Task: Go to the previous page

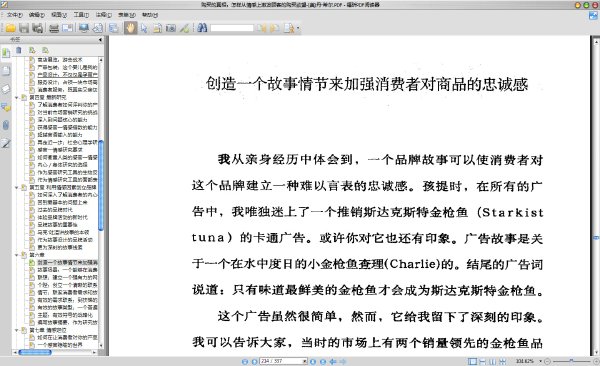Action: pos(254,361)
